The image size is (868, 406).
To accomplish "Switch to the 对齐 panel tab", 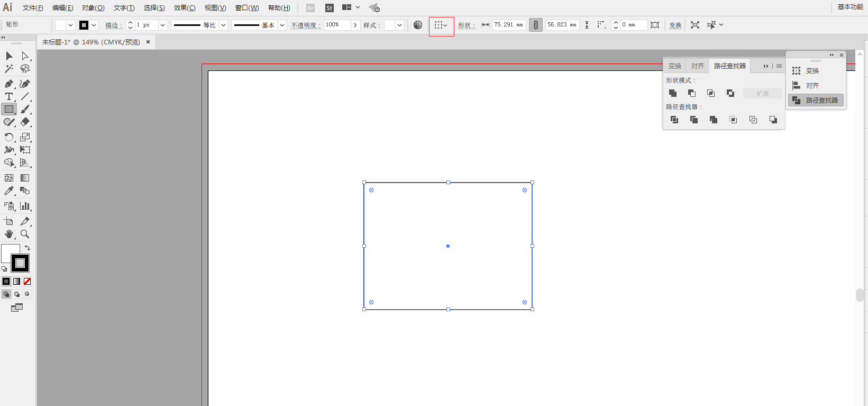I will click(x=698, y=66).
